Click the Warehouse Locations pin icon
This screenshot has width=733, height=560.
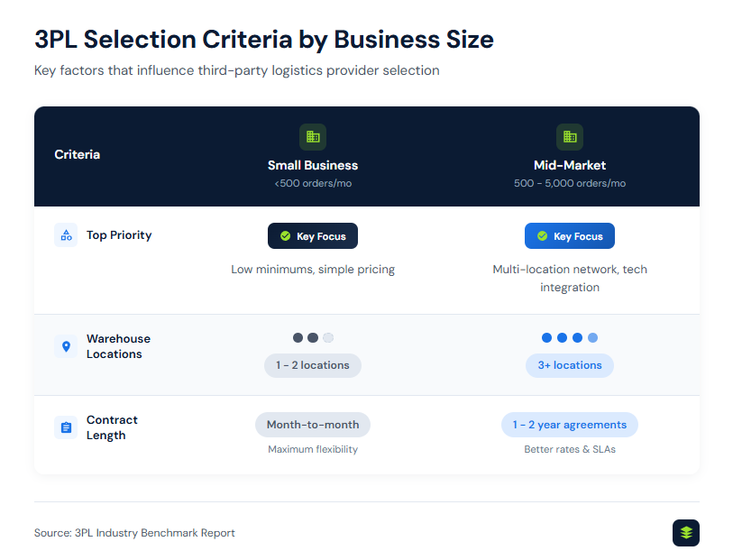tap(66, 346)
